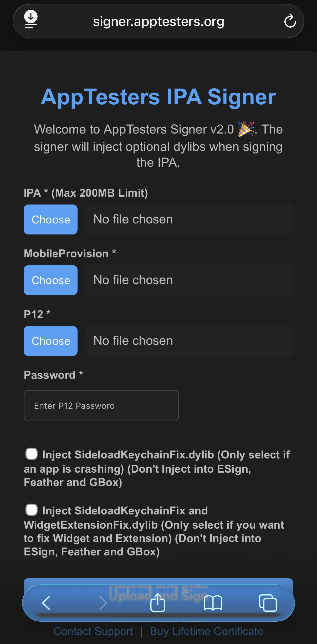Image resolution: width=317 pixels, height=644 pixels.
Task: Focus the Enter P12 Password field
Action: 101,406
